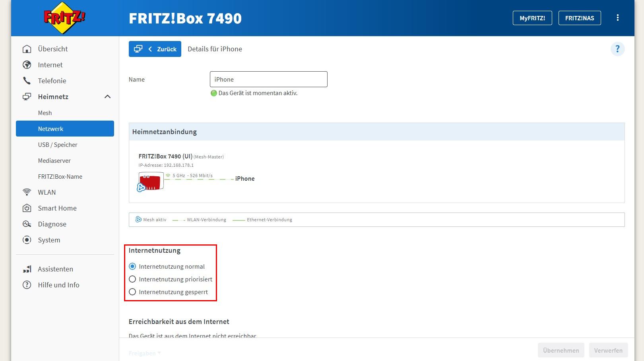
Task: Click the FRITZ!Box 7490 title
Action: point(185,18)
